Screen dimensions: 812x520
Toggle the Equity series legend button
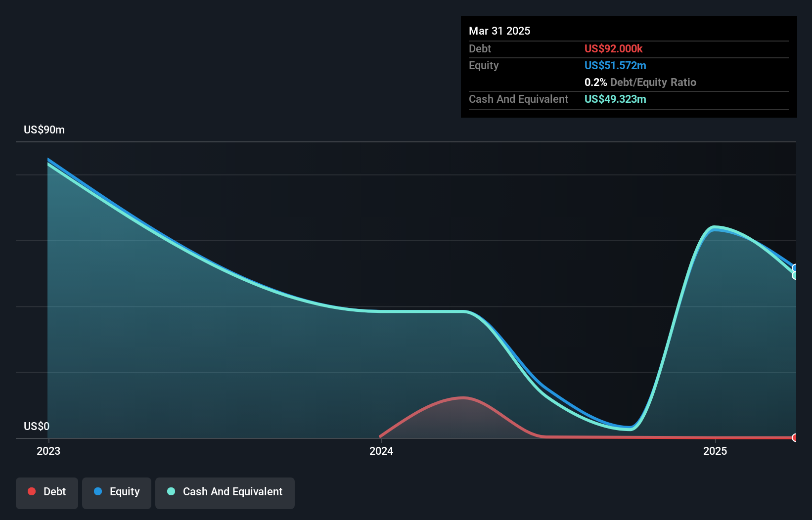click(x=117, y=493)
